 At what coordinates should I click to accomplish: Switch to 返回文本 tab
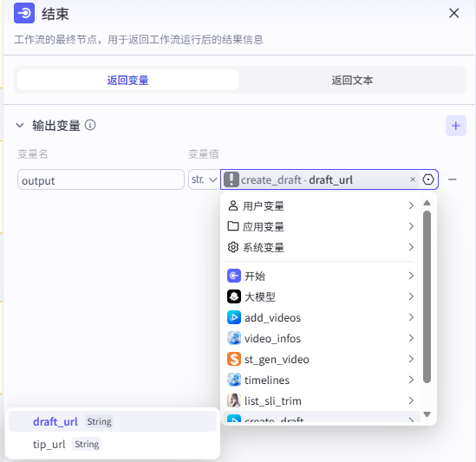click(x=352, y=80)
